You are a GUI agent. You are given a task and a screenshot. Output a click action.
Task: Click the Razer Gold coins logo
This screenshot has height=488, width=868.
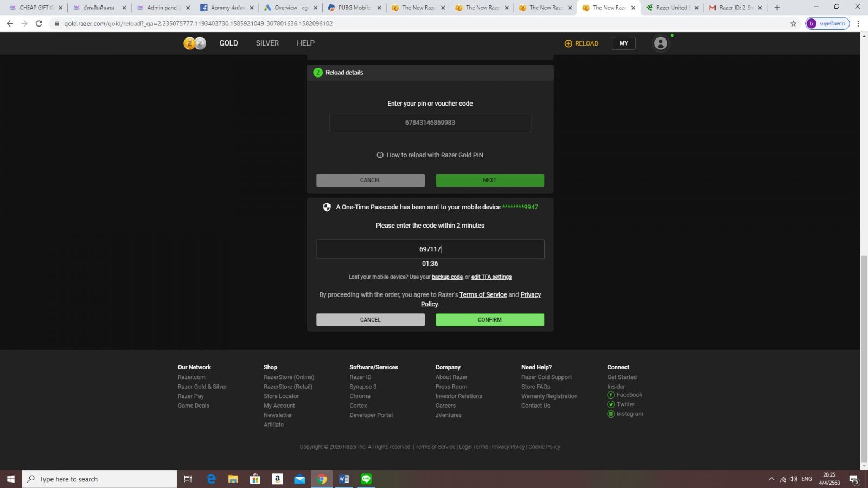pos(195,43)
